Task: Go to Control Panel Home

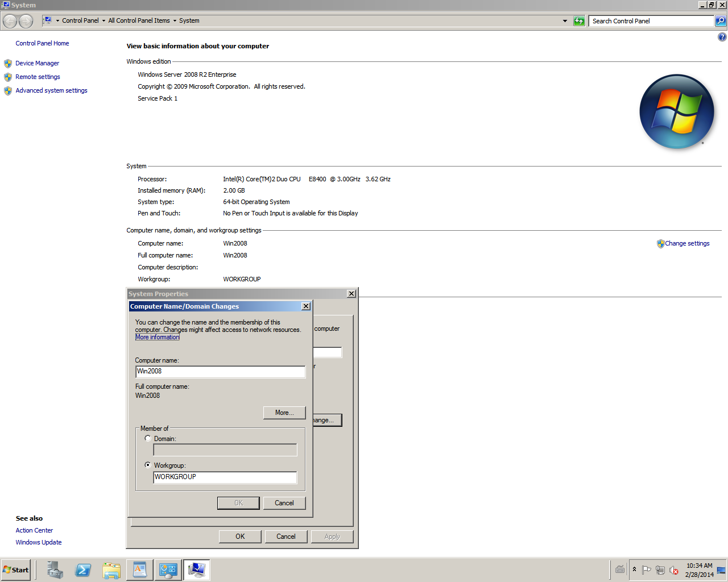Action: tap(42, 43)
